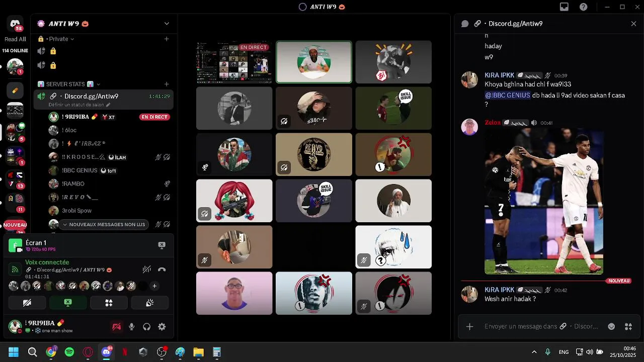Open voice connection signal details
This screenshot has width=644, height=362.
(x=15, y=269)
